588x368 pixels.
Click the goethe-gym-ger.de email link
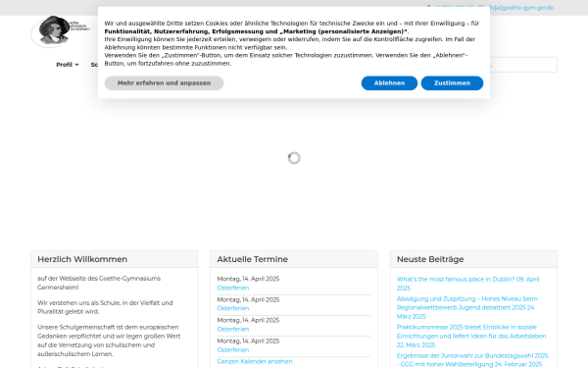coord(521,8)
